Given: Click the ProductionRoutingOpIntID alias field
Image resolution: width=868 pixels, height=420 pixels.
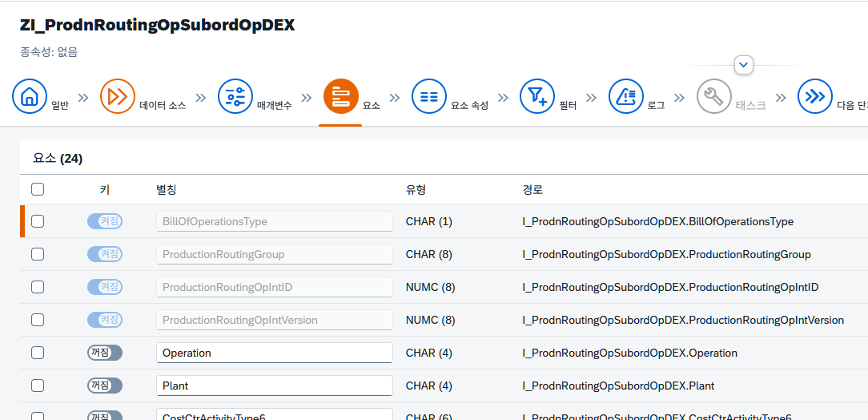Looking at the screenshot, I should pos(275,287).
